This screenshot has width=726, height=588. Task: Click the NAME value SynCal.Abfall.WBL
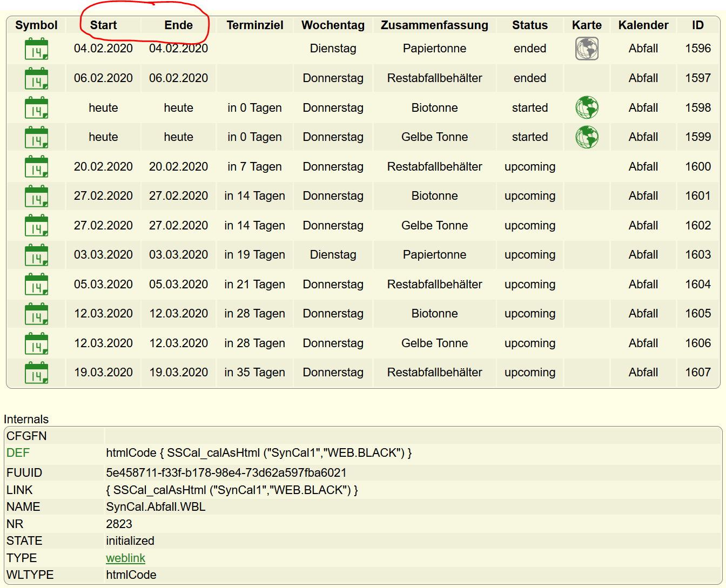[156, 506]
